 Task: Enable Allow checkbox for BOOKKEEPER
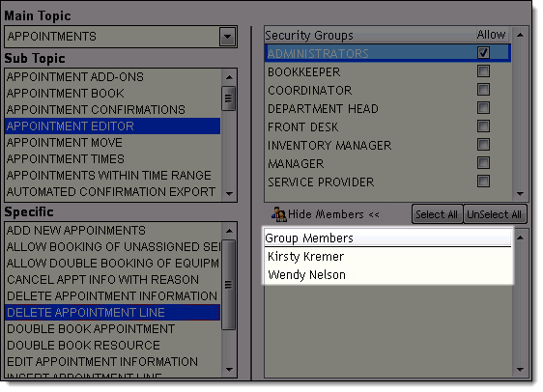tap(483, 71)
